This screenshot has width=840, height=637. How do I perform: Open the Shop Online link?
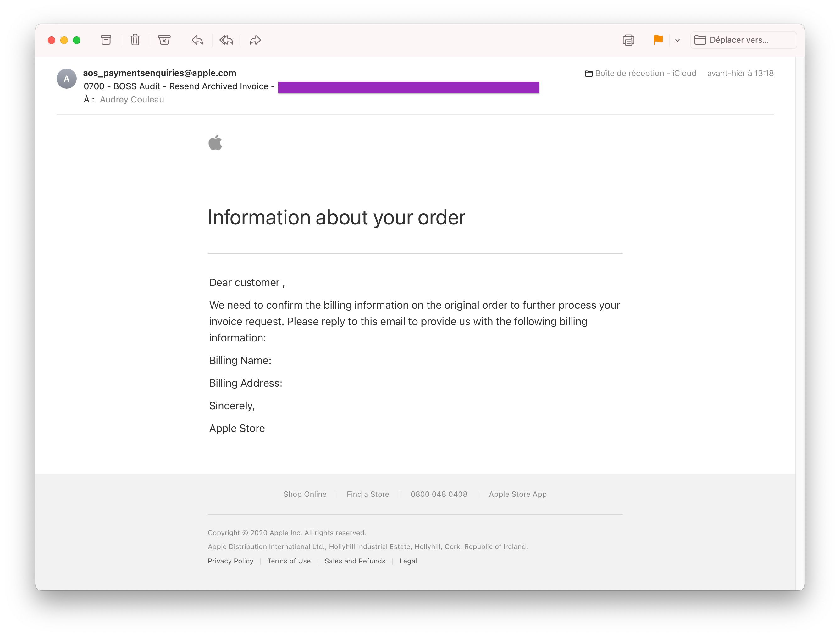tap(305, 494)
